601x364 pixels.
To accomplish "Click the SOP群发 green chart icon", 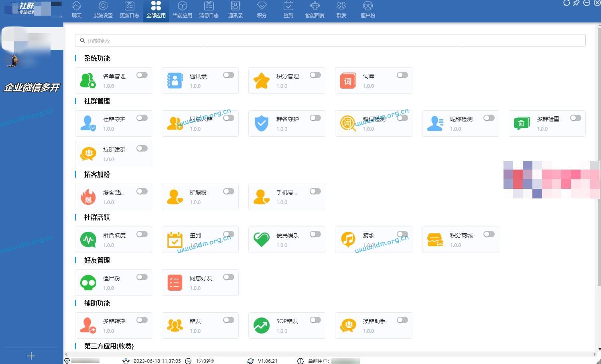I will pos(261,326).
